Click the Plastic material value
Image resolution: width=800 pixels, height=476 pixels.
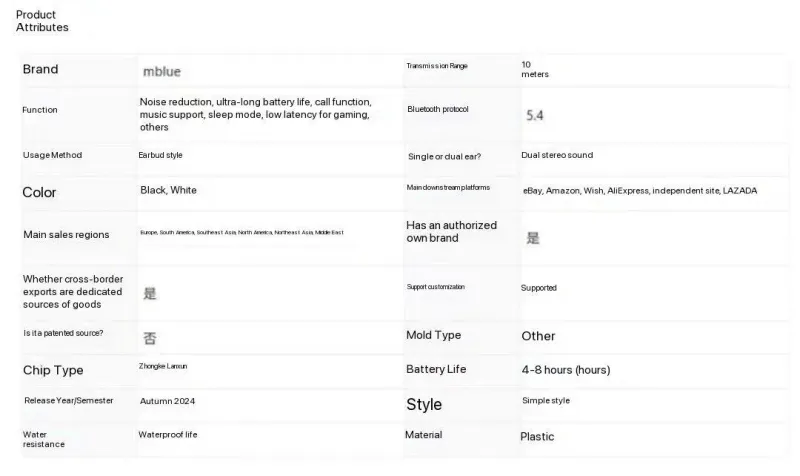pos(537,436)
